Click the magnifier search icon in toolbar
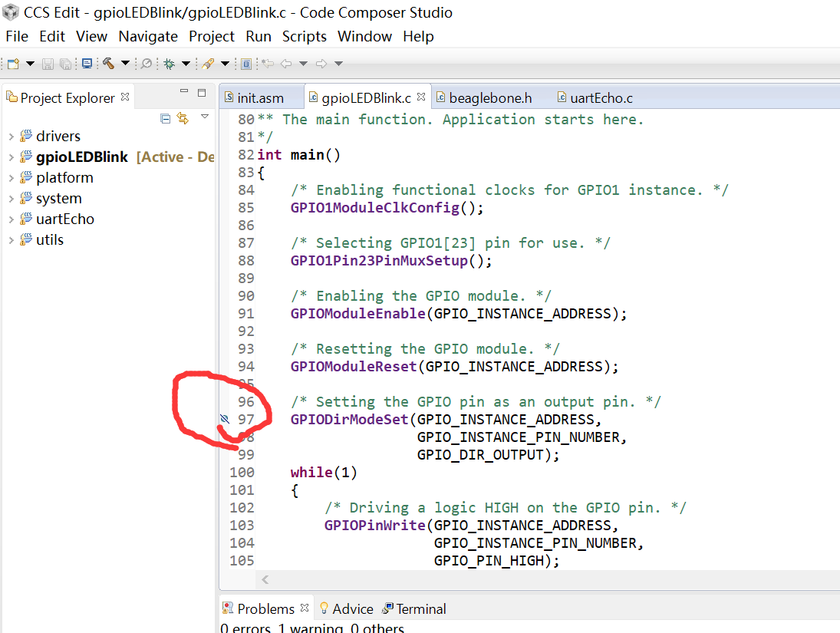Screen dimensions: 840x633 coord(146,64)
